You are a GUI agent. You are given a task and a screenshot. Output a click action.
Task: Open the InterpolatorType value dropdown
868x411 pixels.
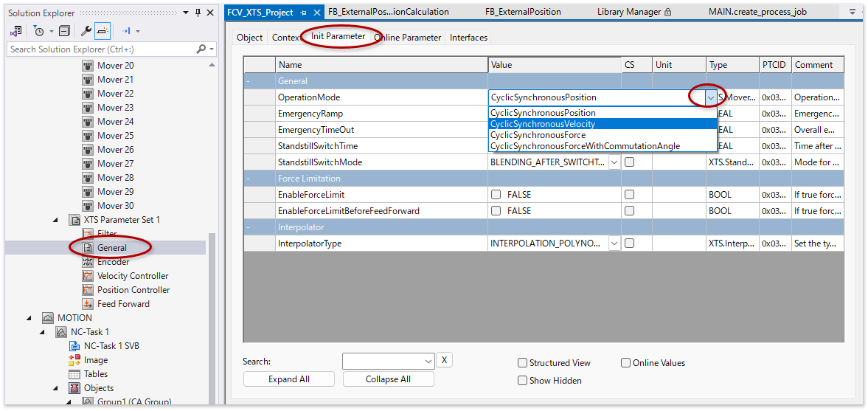(x=614, y=244)
